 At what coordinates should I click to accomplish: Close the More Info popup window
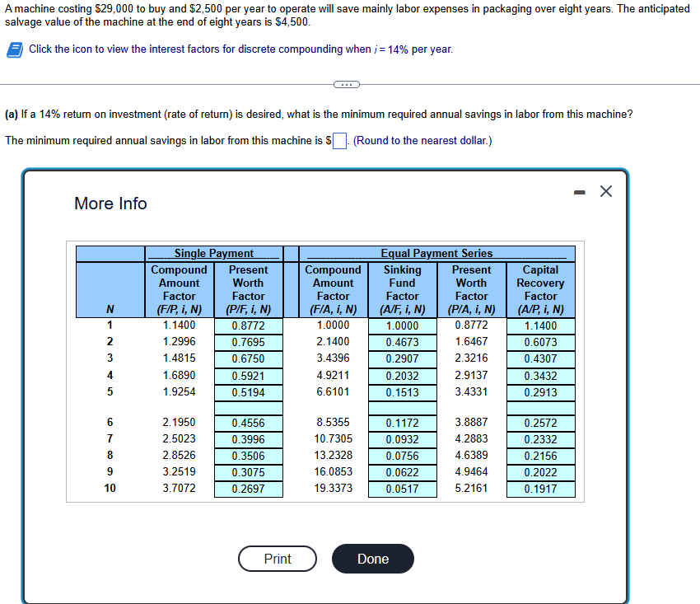[606, 190]
